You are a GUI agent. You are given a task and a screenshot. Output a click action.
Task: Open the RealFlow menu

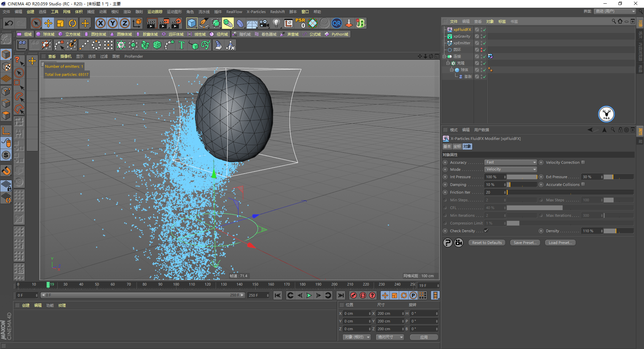(x=234, y=12)
